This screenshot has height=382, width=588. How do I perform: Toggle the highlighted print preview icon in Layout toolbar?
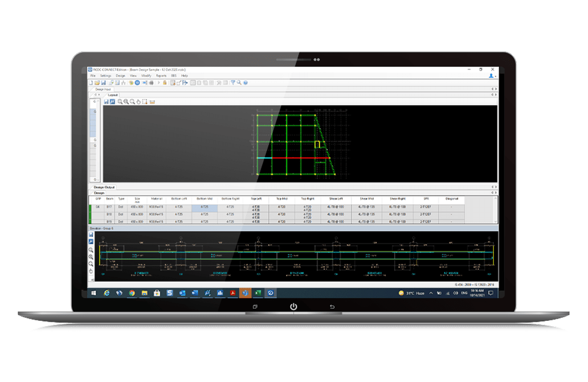[x=113, y=102]
